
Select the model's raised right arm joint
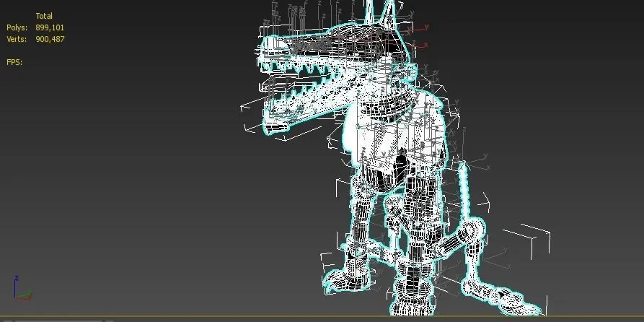pos(475,229)
